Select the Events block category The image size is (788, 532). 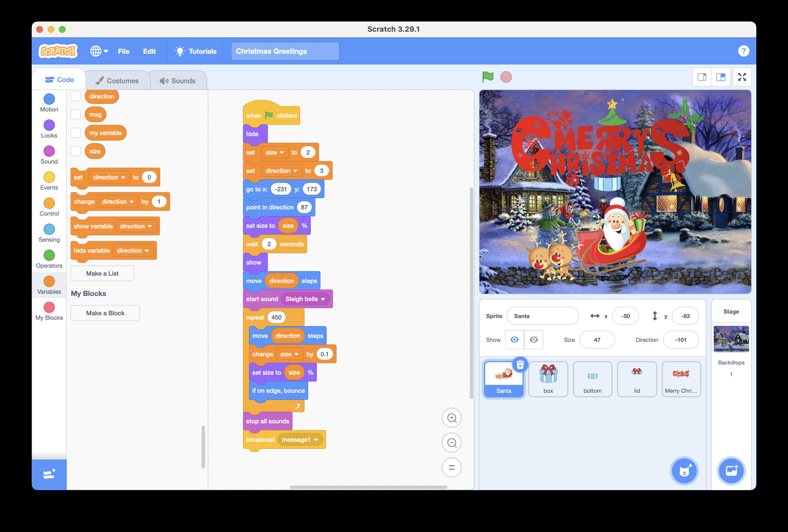(49, 181)
